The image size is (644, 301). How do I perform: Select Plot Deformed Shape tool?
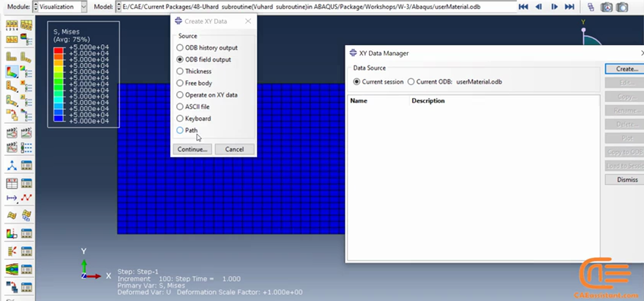[x=26, y=57]
